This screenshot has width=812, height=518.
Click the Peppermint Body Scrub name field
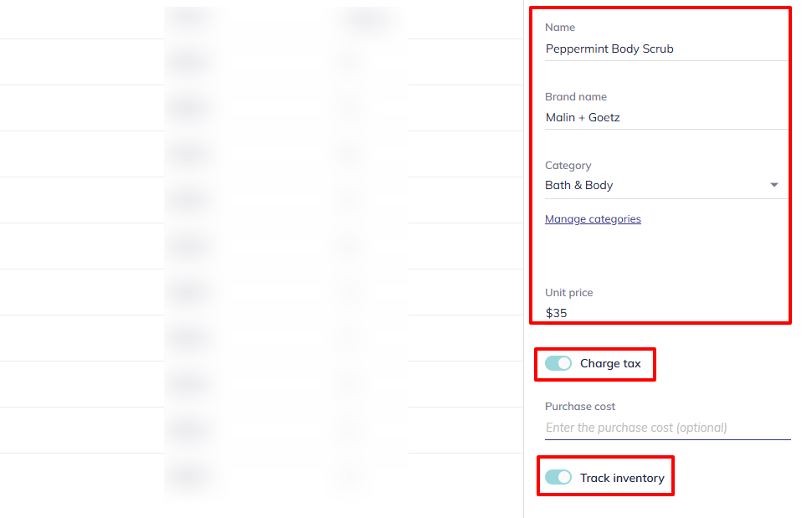(x=609, y=49)
